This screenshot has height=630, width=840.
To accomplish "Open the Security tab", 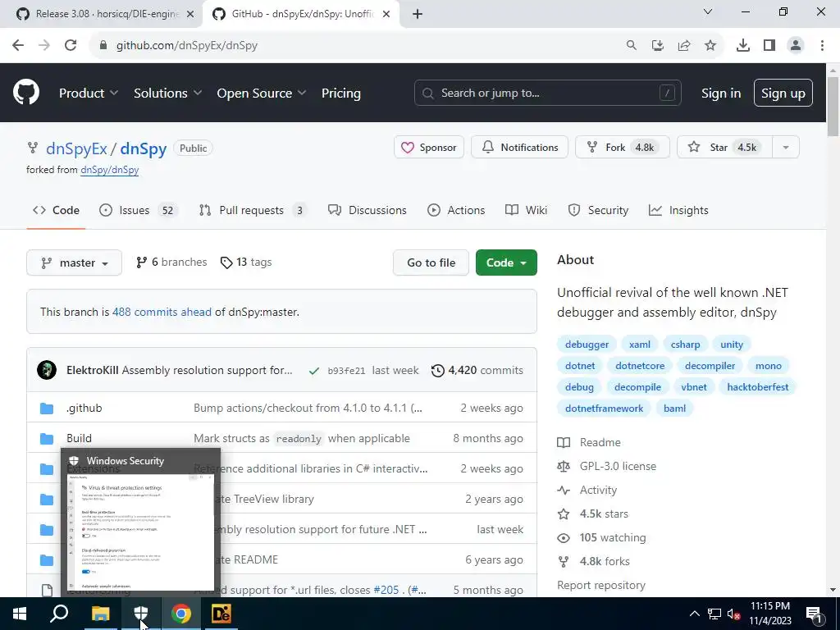I will (x=598, y=210).
